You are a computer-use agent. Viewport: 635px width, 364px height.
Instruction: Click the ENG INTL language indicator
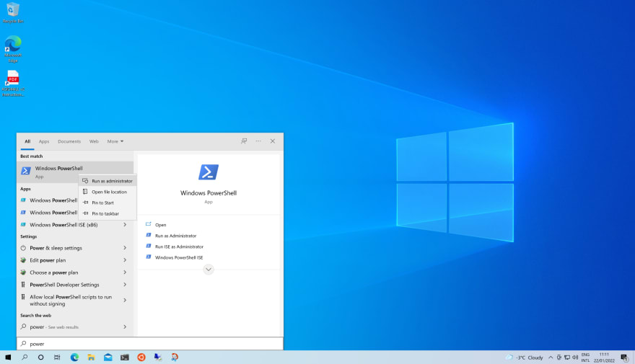coord(586,358)
